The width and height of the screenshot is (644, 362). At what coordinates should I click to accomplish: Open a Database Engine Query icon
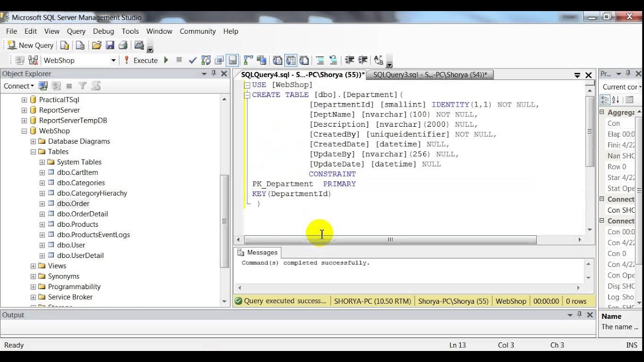click(x=64, y=45)
